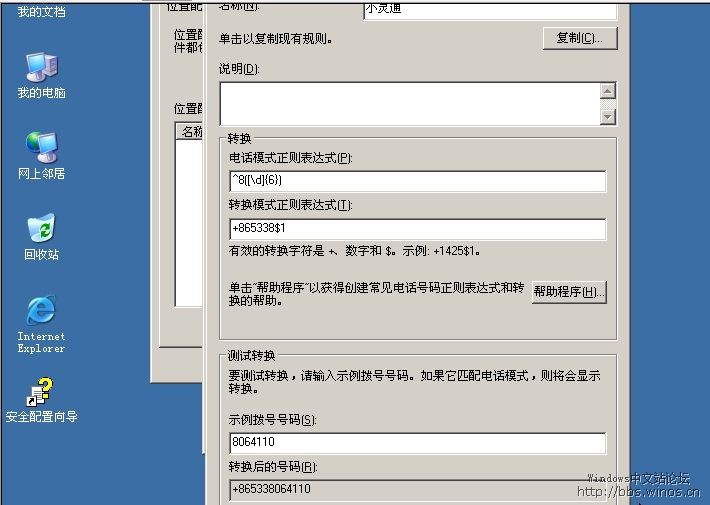710x505 pixels.
Task: Click the description box scroll up arrow
Action: [607, 91]
